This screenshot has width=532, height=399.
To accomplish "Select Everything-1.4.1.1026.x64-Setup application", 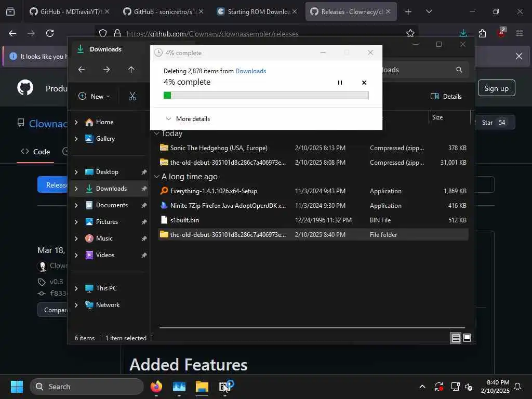I will point(313,191).
